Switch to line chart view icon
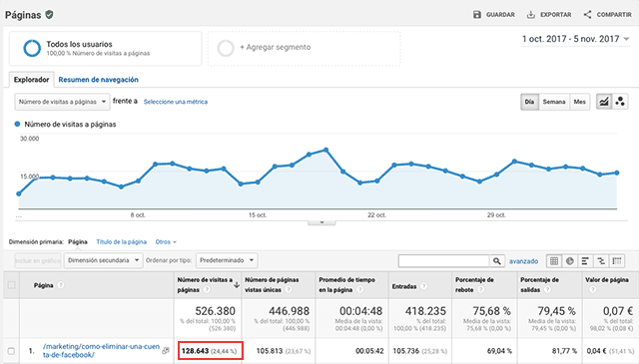The height and width of the screenshot is (364, 639). (x=604, y=102)
